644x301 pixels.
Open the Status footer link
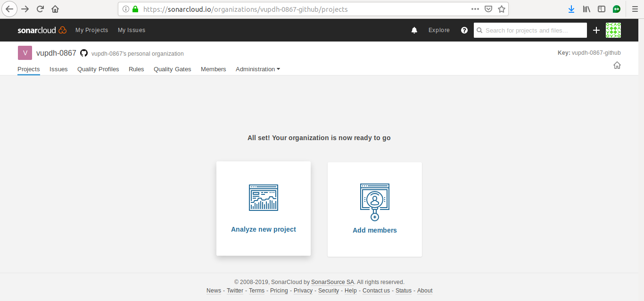(404, 291)
